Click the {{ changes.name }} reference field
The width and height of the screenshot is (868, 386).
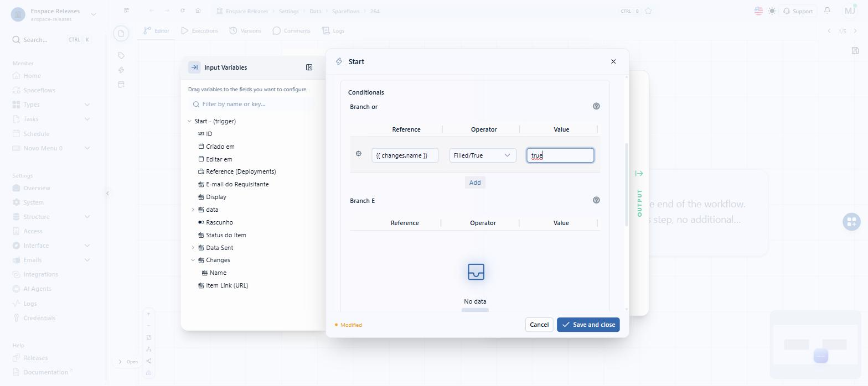pyautogui.click(x=405, y=155)
